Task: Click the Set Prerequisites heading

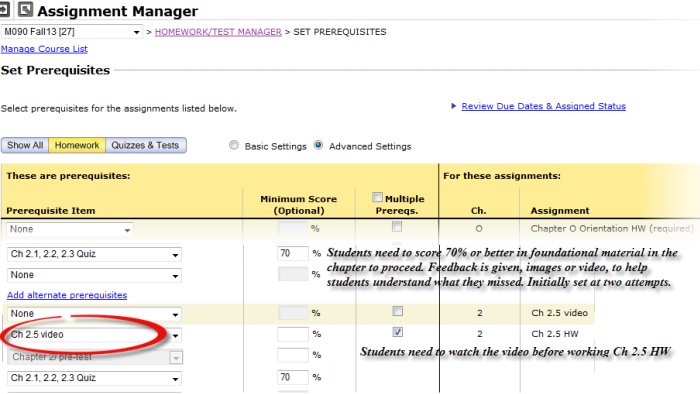Action: 55,71
